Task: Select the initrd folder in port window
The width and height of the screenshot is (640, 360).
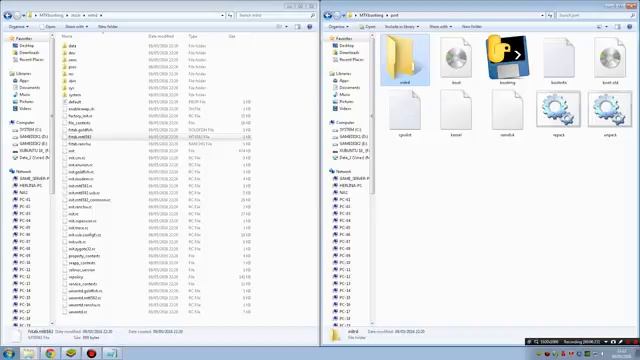Action: (404, 60)
